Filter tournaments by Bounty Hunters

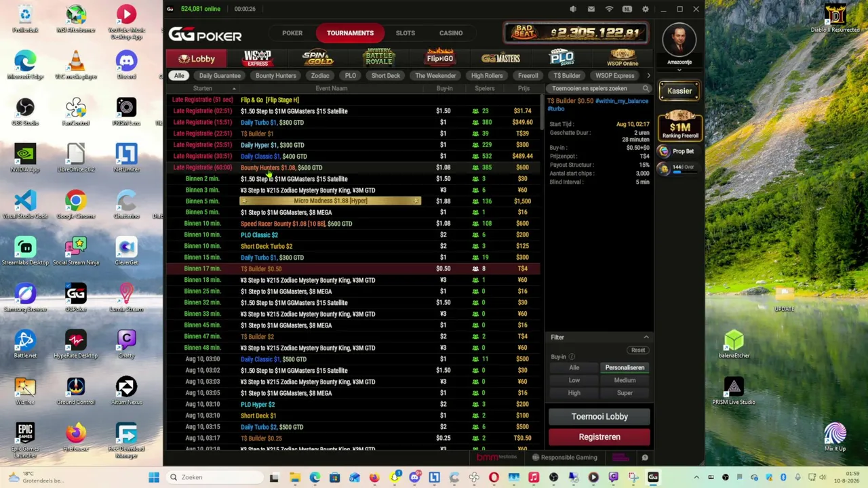click(276, 76)
